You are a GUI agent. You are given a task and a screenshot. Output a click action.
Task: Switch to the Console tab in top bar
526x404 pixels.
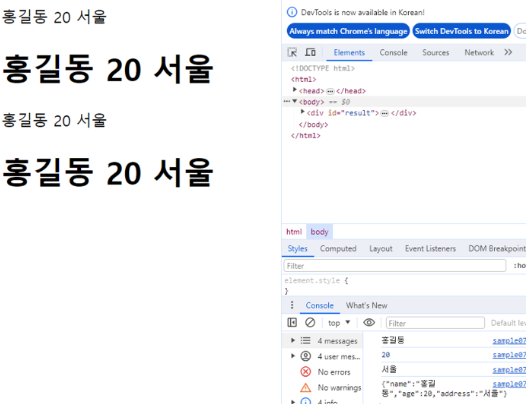coord(393,53)
